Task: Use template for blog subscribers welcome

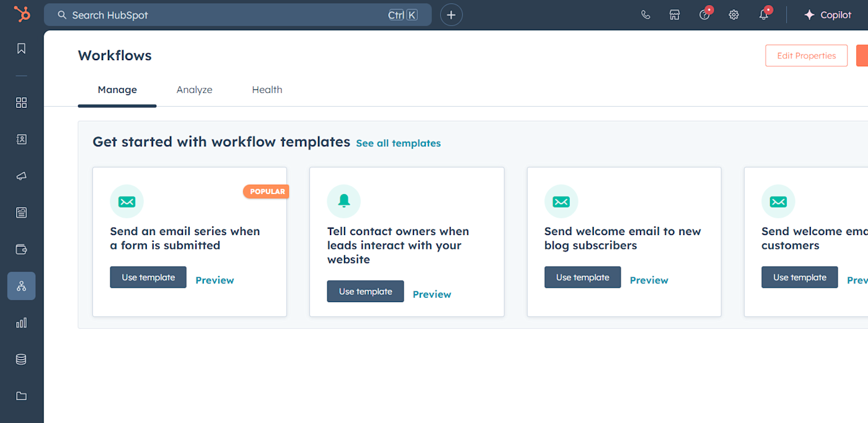Action: tap(583, 277)
